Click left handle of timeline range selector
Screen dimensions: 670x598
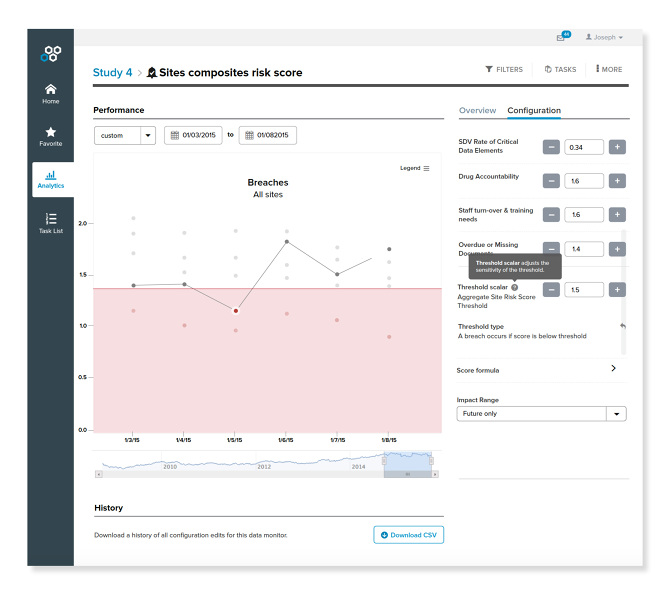384,461
